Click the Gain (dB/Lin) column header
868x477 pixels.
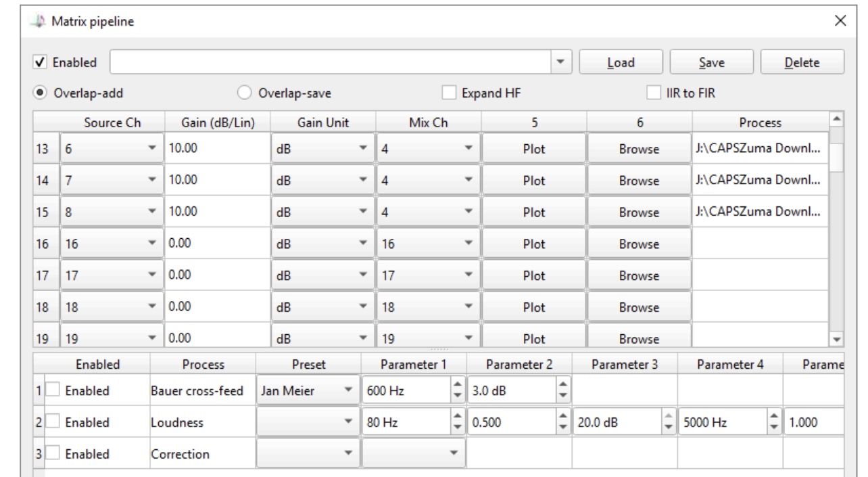218,122
